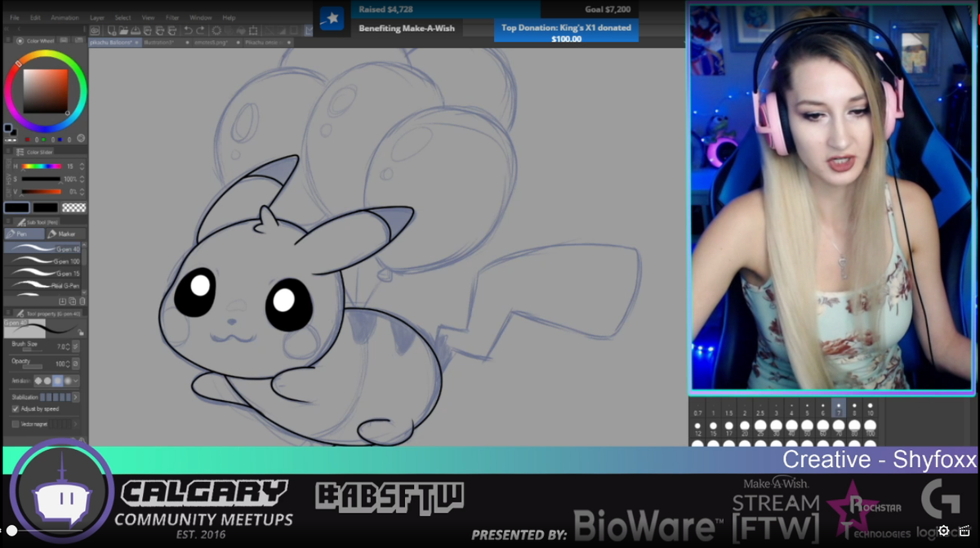Collapse the left palette dock arrows
The width and height of the screenshot is (980, 548).
click(7, 29)
